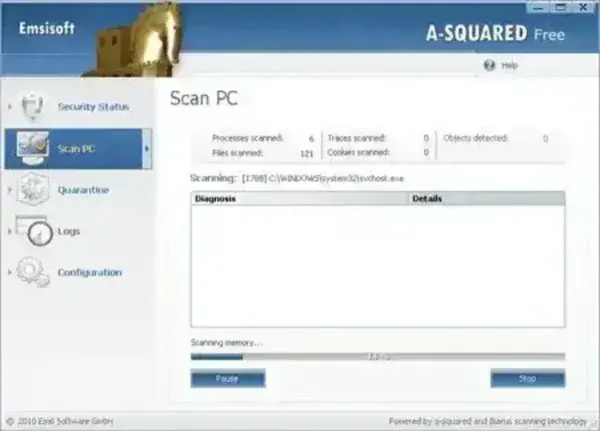Image resolution: width=600 pixels, height=431 pixels.
Task: Click the Logs clock icon
Action: click(x=36, y=232)
